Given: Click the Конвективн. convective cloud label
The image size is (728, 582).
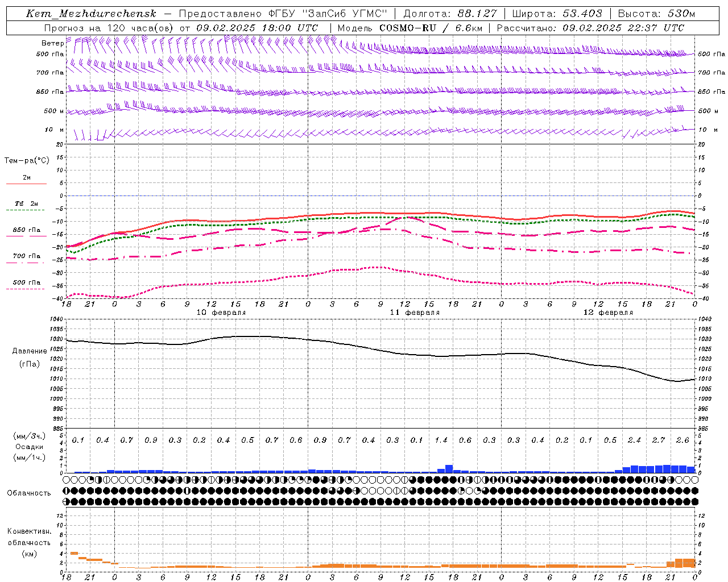Looking at the screenshot, I should [29, 531].
